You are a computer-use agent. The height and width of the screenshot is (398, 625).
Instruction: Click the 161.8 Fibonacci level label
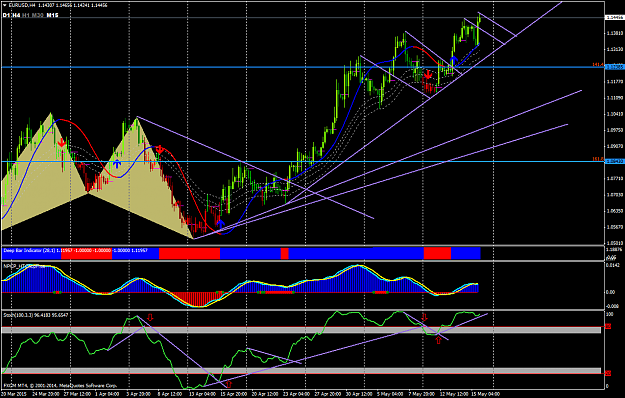(x=597, y=159)
